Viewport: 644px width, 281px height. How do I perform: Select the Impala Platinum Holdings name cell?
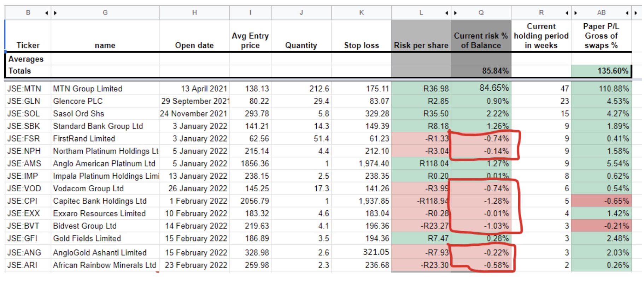point(105,176)
